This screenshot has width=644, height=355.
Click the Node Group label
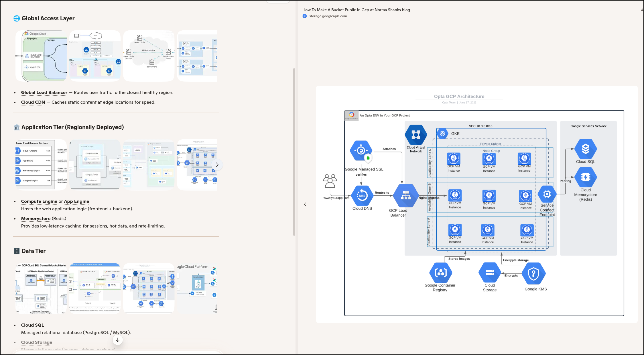[491, 151]
